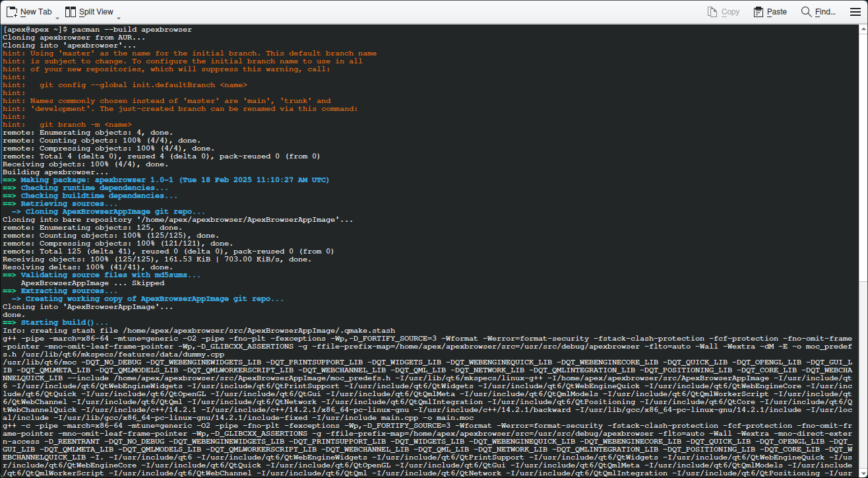
Task: Click the "hint: Using 'master' as the name" line
Action: click(190, 53)
